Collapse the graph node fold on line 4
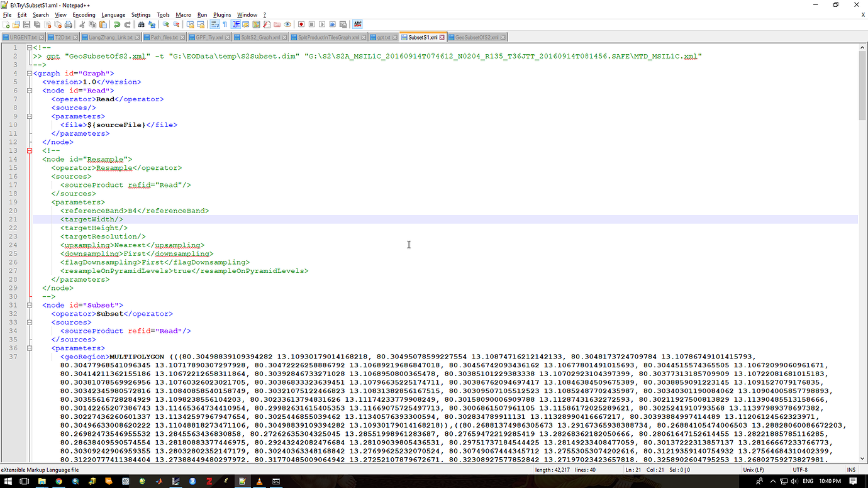The width and height of the screenshot is (868, 488). [x=29, y=74]
